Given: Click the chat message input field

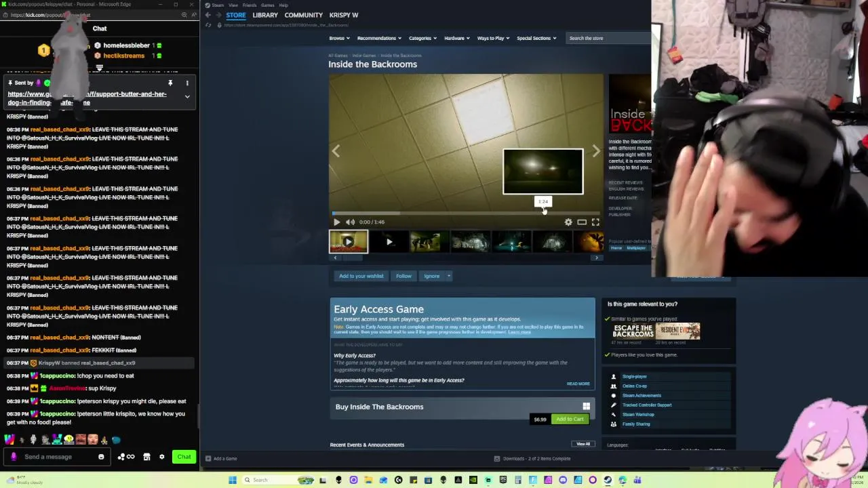Looking at the screenshot, I should [58, 457].
